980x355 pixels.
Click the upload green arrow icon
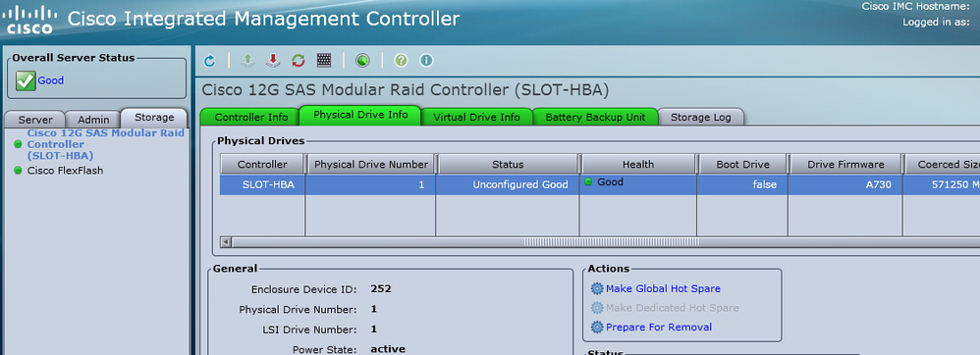click(x=248, y=61)
